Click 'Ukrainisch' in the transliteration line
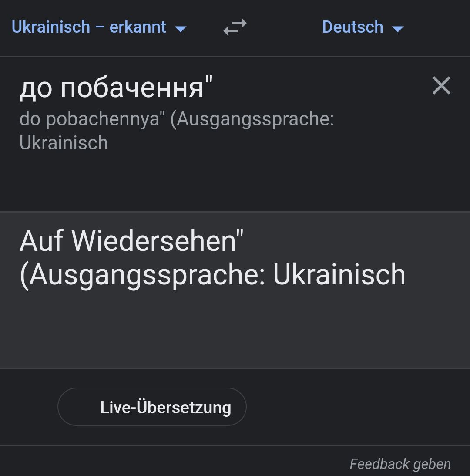 [x=64, y=143]
